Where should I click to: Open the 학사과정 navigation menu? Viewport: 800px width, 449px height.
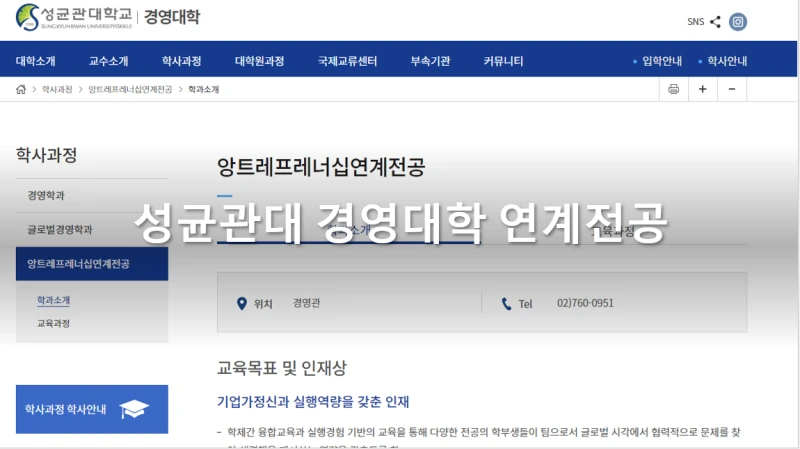[182, 61]
